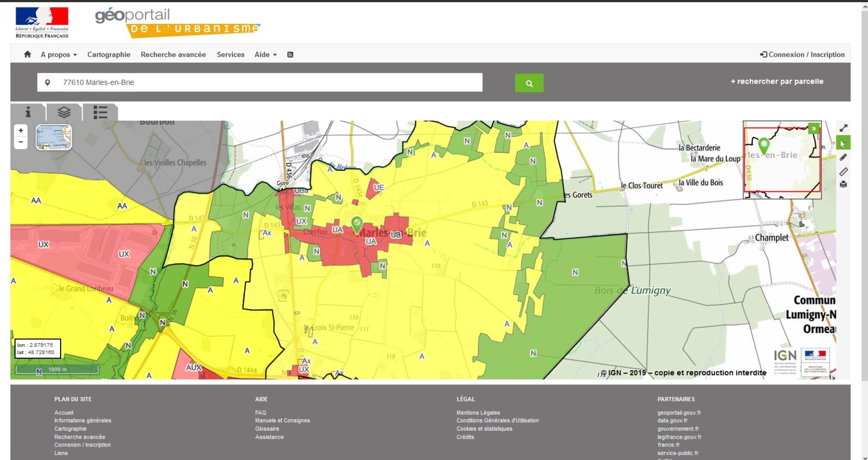Viewport: 868px width, 460px height.
Task: Click 'Connexion / Inscription' link
Action: (x=802, y=55)
